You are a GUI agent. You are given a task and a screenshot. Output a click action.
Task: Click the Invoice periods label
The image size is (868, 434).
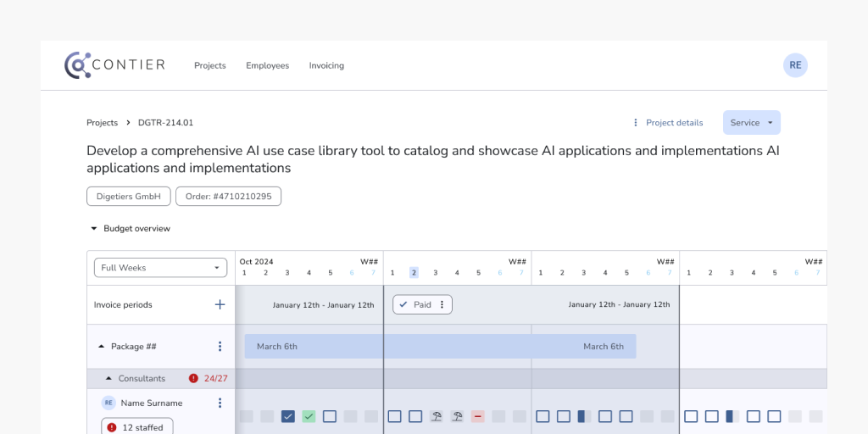click(x=123, y=304)
